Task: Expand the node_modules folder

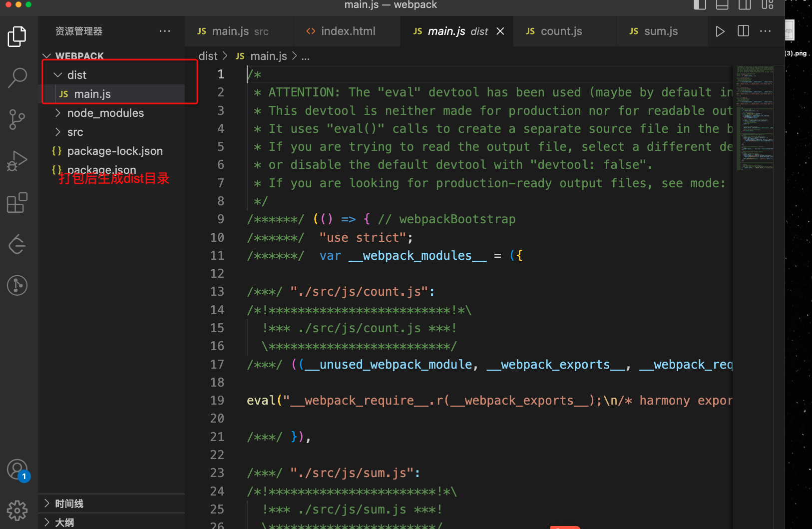Action: coord(57,113)
